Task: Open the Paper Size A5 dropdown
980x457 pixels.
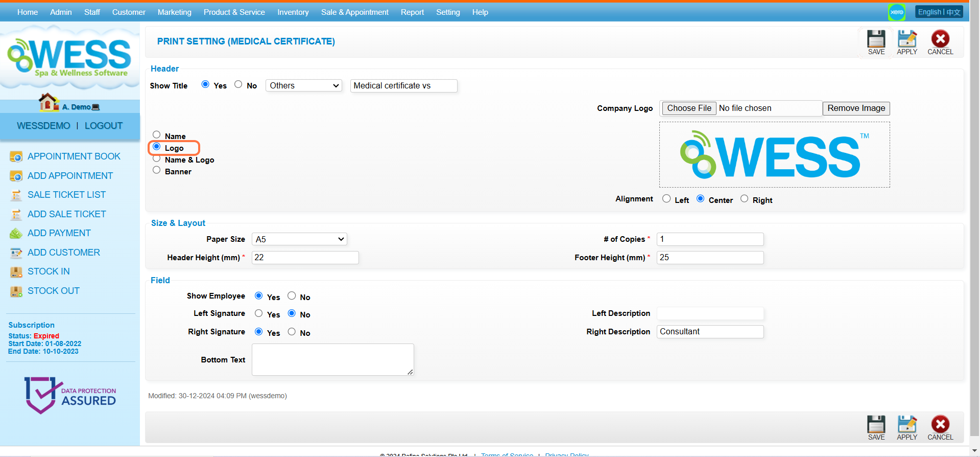Action: pos(299,239)
